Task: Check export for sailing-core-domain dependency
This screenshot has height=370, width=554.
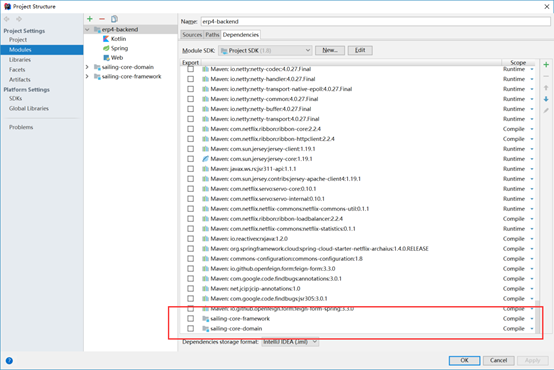Action: (x=190, y=329)
